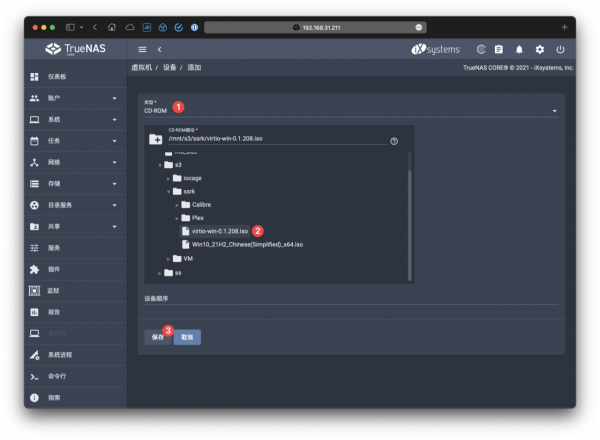Click the file tree scrollbar
This screenshot has height=440, width=600.
tap(410, 225)
